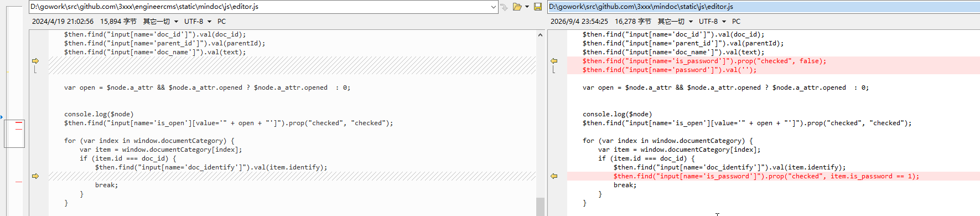The image size is (980, 216).
Task: Save the left file with the floppy disk icon
Action: 537,7
